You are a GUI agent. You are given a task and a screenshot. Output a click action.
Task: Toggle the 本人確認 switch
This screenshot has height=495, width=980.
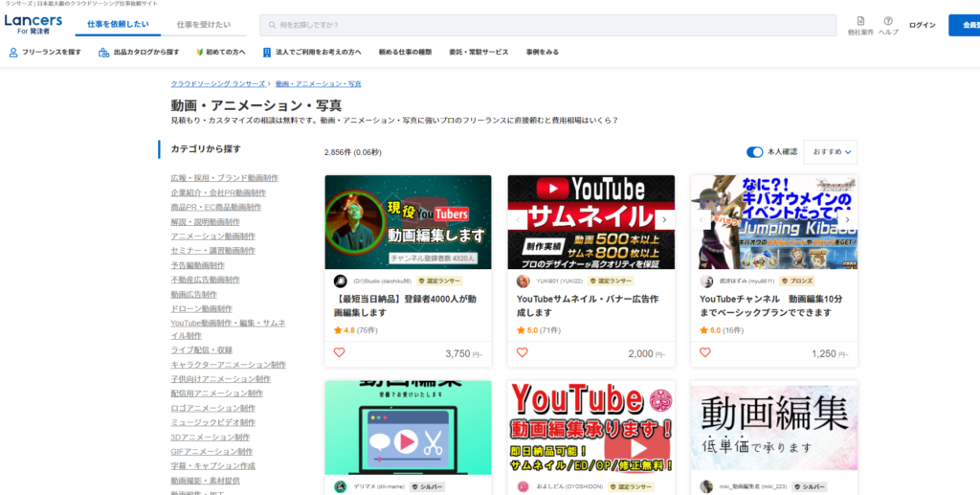[754, 152]
